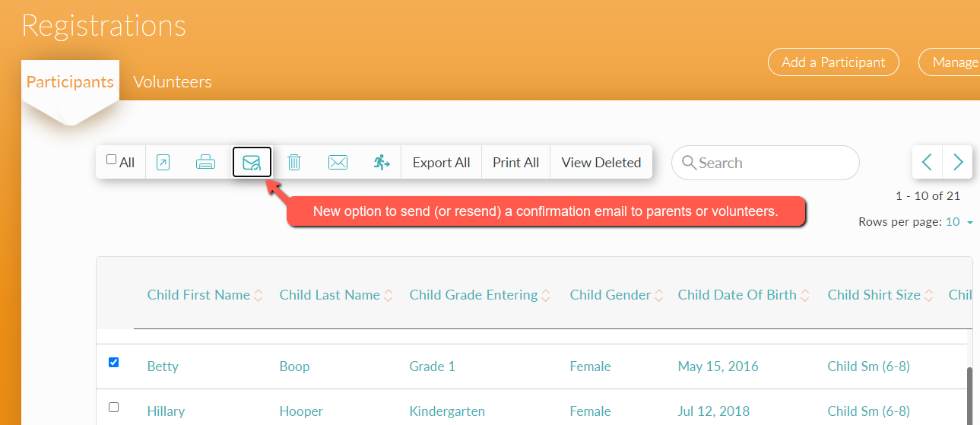Click the May 15, 2016 birth date
The width and height of the screenshot is (980, 425).
point(718,366)
